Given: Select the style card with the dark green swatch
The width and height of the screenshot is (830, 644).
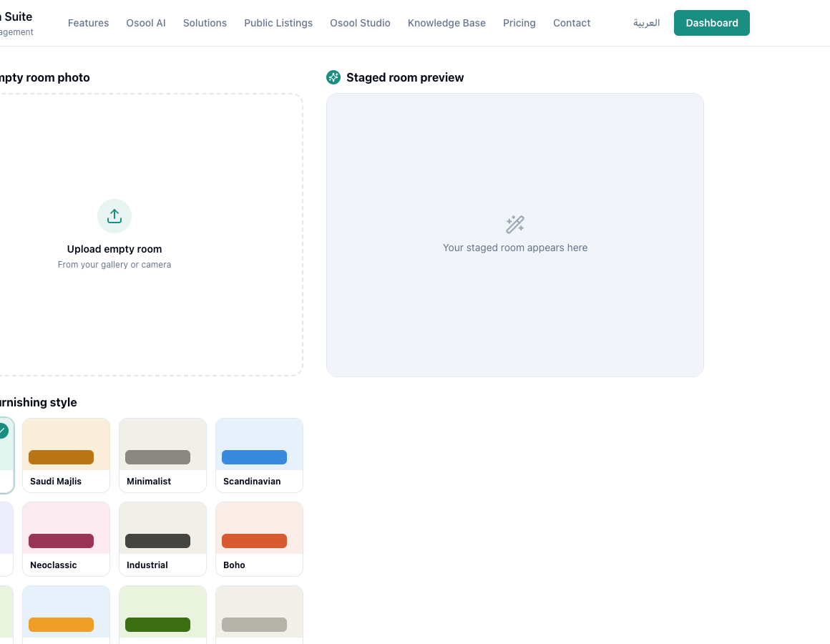Looking at the screenshot, I should pos(162,615).
